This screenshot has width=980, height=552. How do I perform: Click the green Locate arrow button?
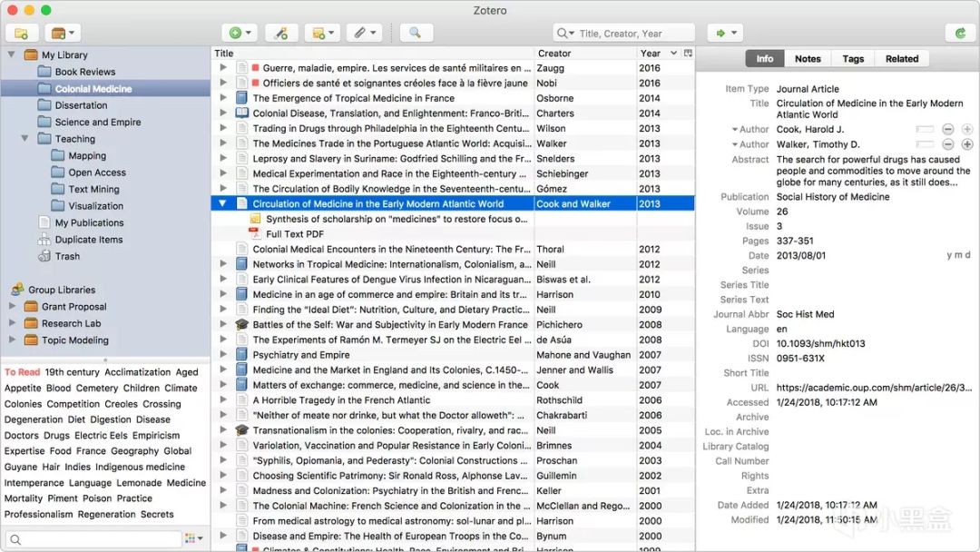725,33
